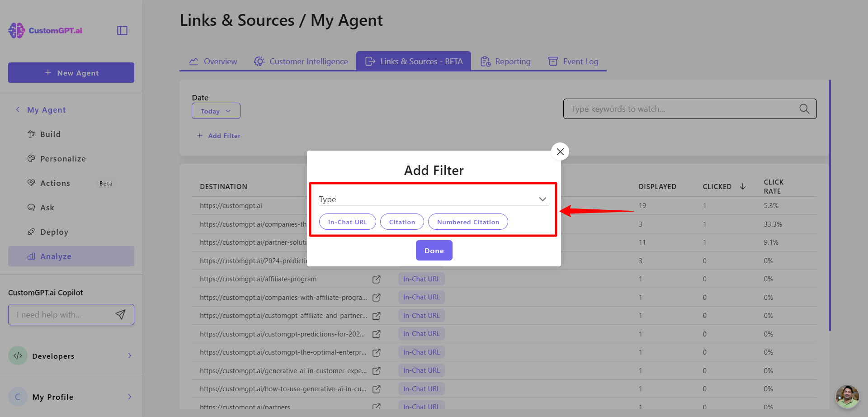Click the DESTINATION column header
The height and width of the screenshot is (417, 868).
coord(223,186)
